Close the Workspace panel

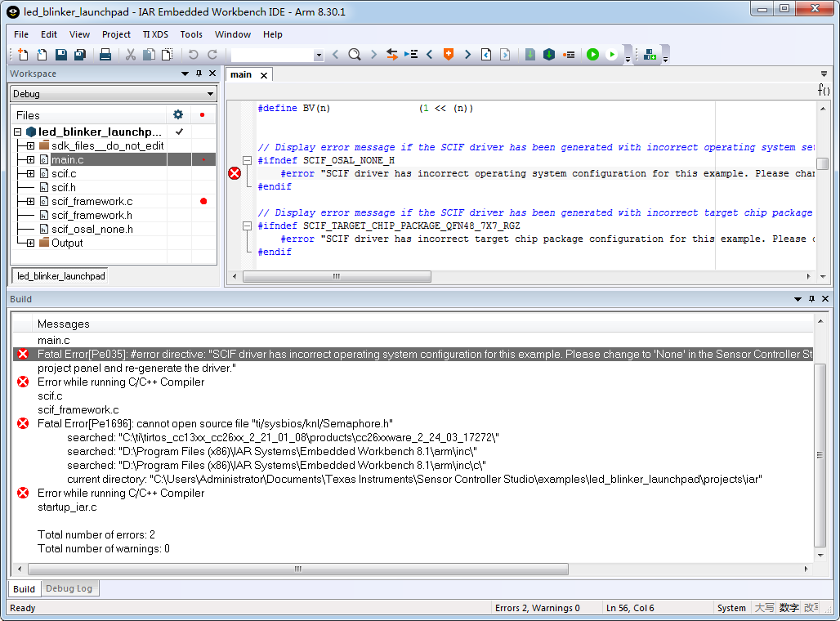click(212, 74)
